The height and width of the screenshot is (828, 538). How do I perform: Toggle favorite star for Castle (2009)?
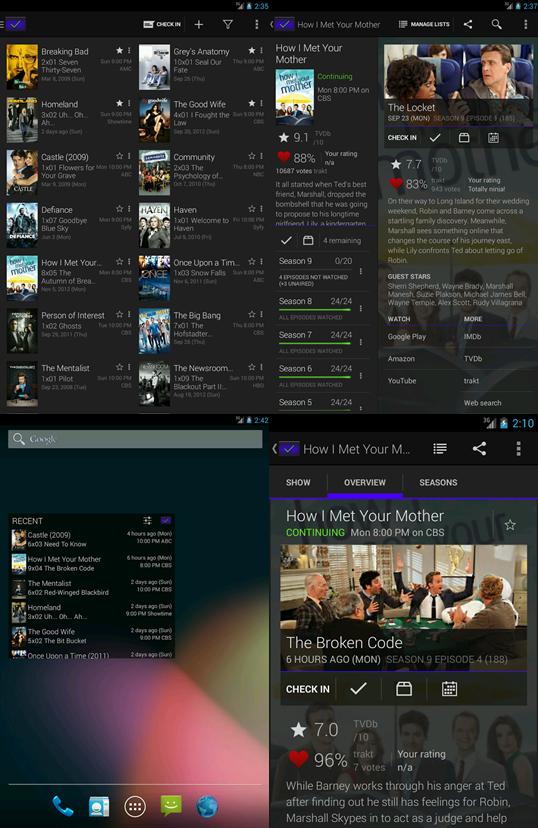pos(119,156)
